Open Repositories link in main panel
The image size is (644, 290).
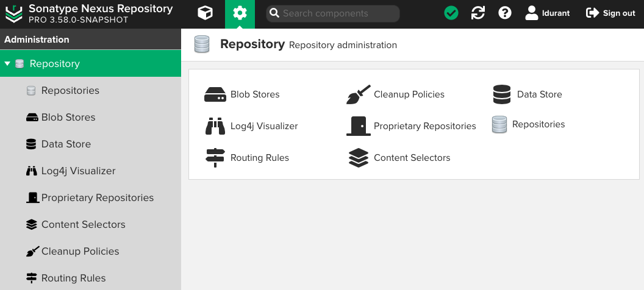[x=538, y=124]
